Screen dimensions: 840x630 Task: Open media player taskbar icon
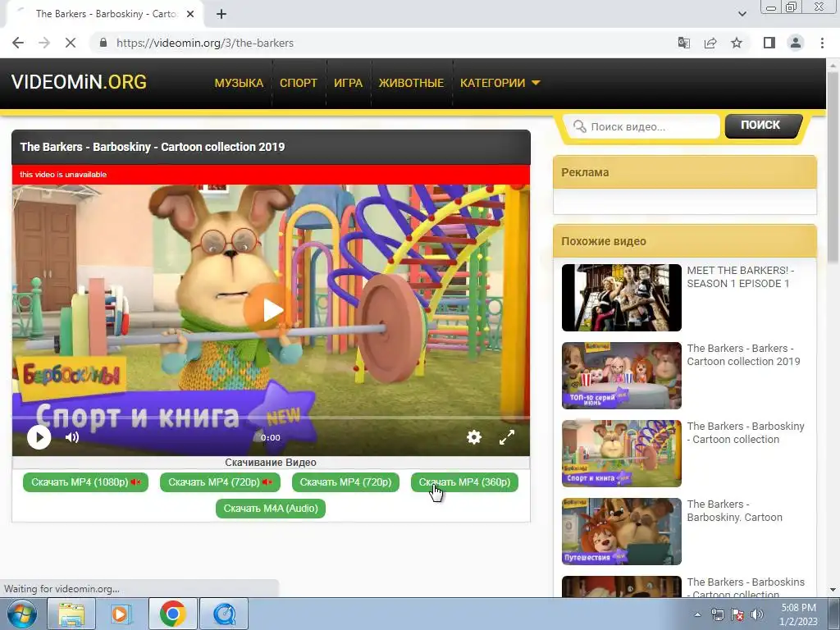(x=120, y=614)
